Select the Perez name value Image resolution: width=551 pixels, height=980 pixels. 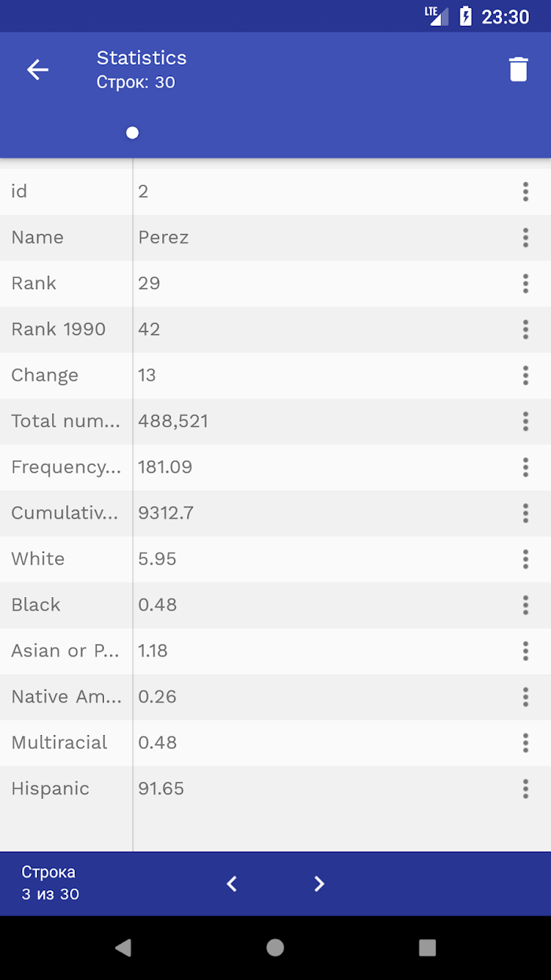[x=164, y=237]
